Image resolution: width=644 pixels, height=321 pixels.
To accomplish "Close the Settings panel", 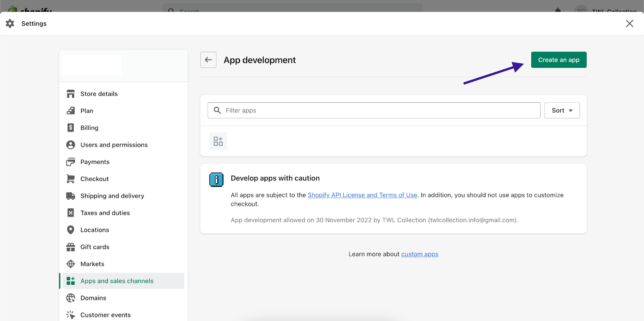I will (x=630, y=23).
